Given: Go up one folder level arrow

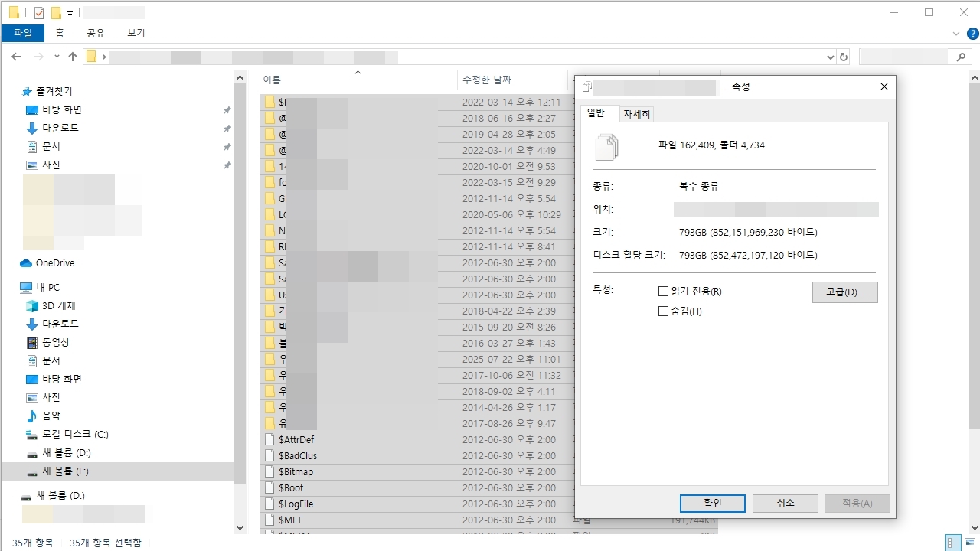Looking at the screenshot, I should click(73, 57).
